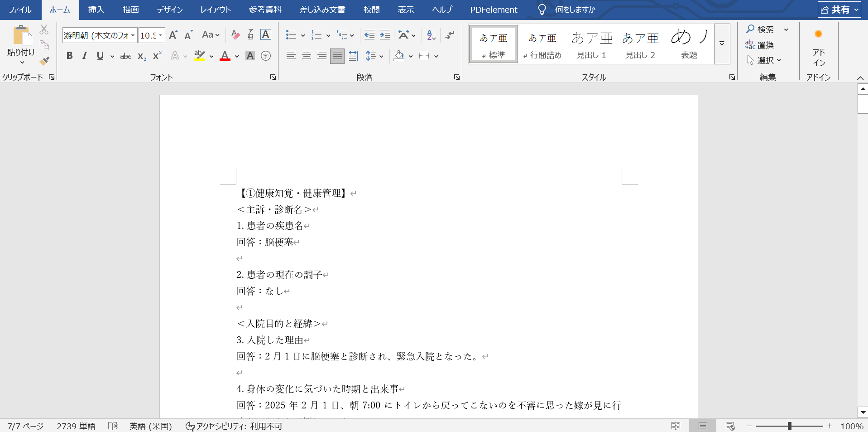Click the red font color swatch
The image size is (868, 432).
coord(225,56)
